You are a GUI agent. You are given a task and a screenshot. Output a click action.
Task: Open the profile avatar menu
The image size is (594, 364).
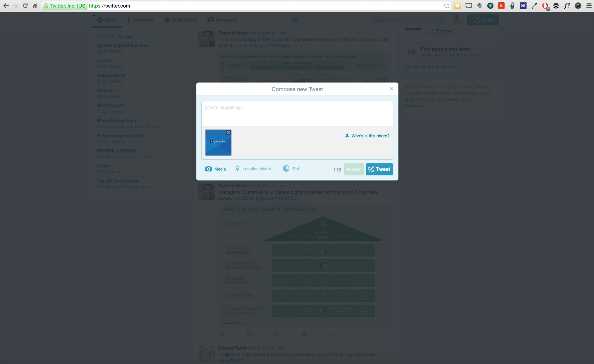(456, 20)
